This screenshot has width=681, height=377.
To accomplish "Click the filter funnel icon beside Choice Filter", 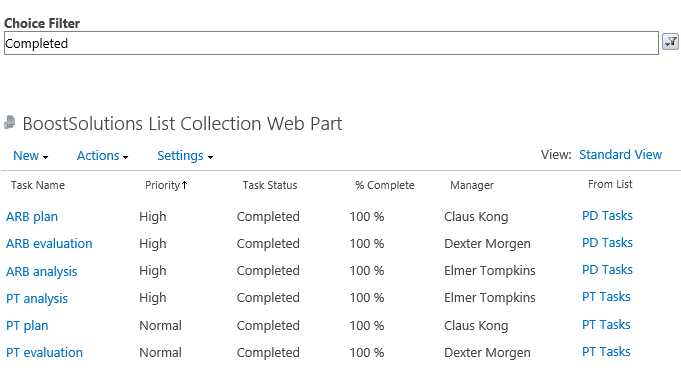I will [671, 42].
